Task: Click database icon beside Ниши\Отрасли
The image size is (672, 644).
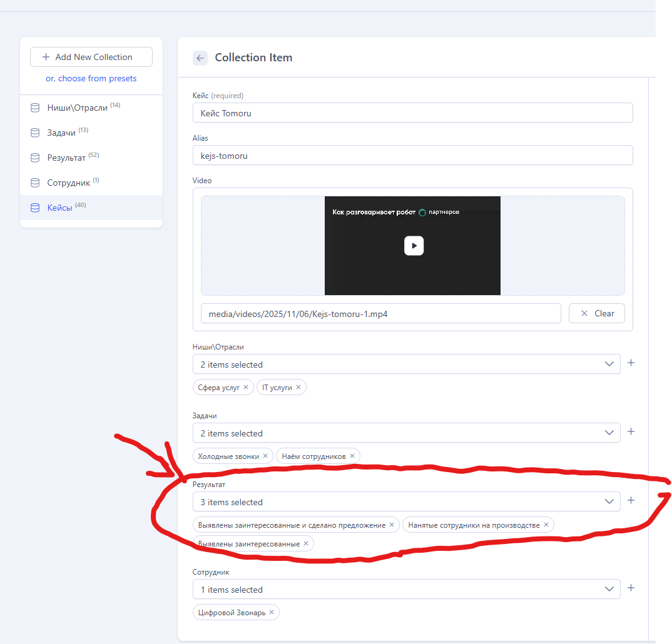Action: pyautogui.click(x=35, y=108)
